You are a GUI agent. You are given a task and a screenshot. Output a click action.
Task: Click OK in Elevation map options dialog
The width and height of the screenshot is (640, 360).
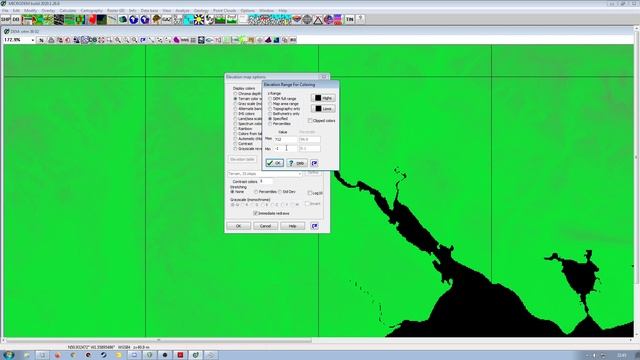coord(238,226)
